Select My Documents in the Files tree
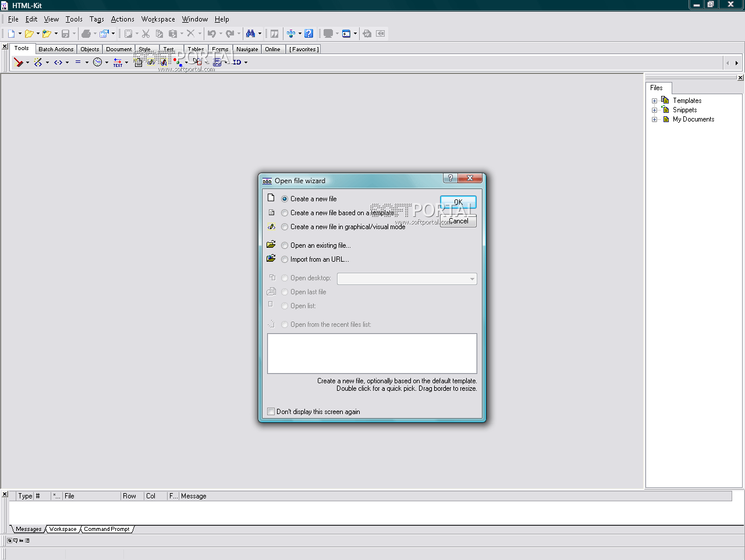Screen dimensions: 745x560 click(693, 119)
